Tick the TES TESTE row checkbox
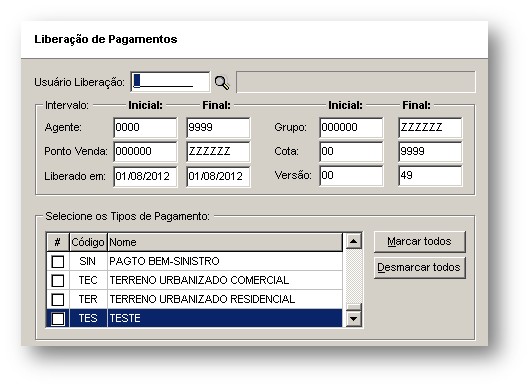Screen dimensions: 530x388 pos(58,318)
